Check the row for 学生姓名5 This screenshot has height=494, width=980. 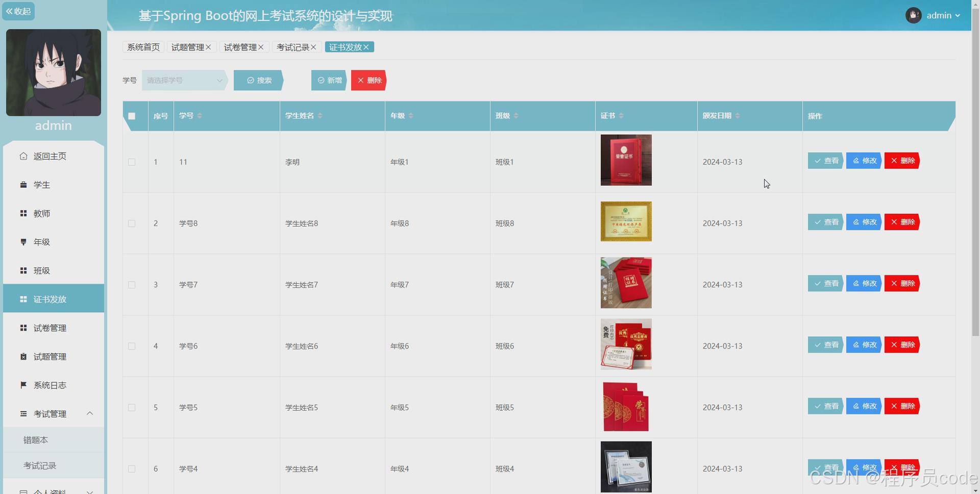132,408
